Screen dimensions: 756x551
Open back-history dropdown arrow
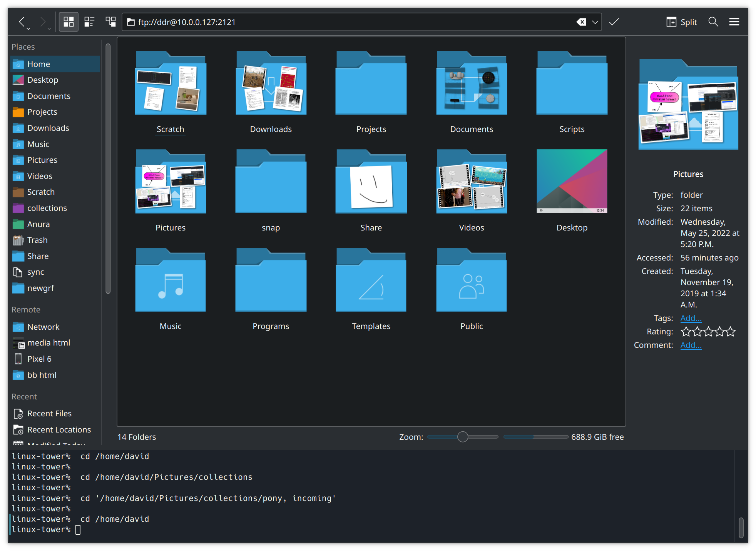click(28, 29)
